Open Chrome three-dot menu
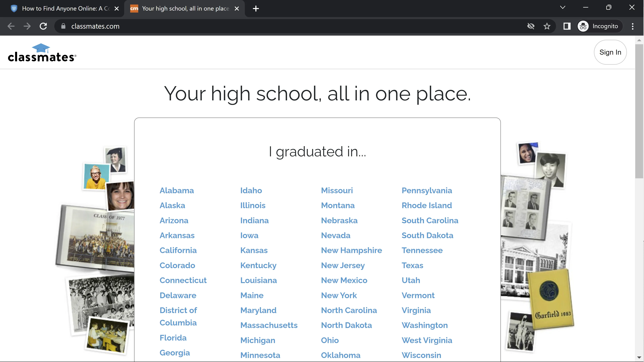 point(632,26)
